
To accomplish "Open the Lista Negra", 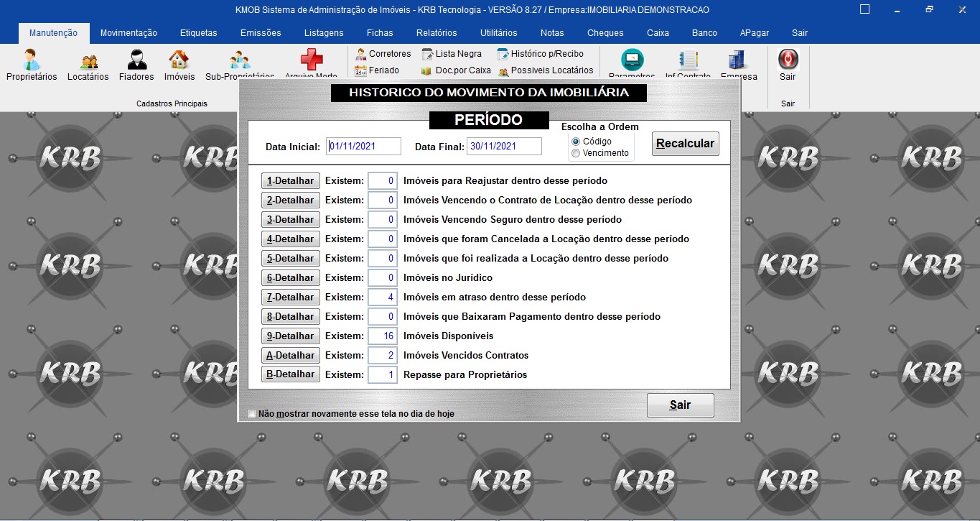I will coord(452,54).
